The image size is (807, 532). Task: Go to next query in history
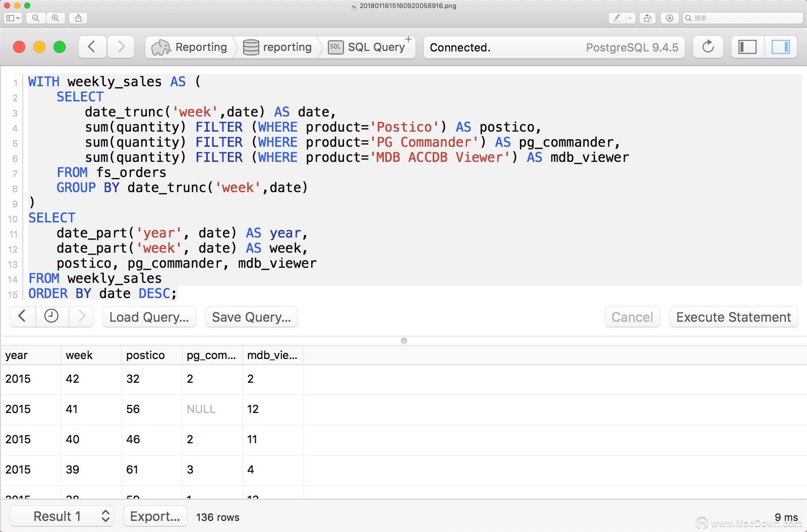(82, 316)
